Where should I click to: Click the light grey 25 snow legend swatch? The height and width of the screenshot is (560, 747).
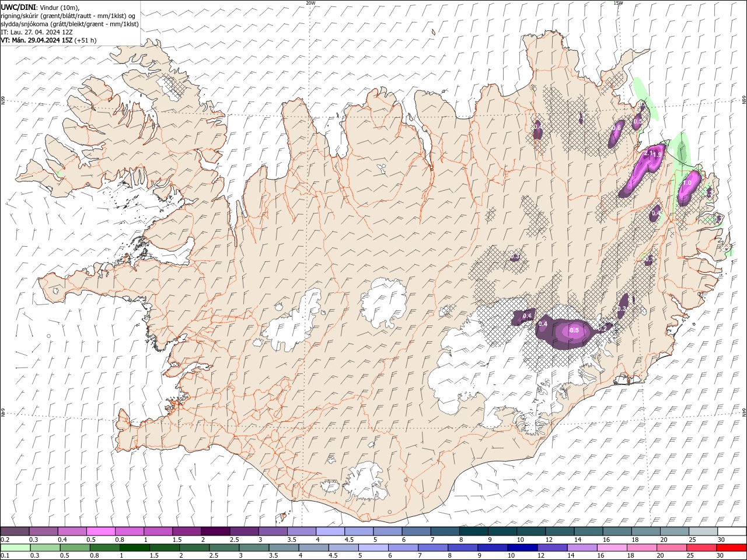pyautogui.click(x=703, y=531)
